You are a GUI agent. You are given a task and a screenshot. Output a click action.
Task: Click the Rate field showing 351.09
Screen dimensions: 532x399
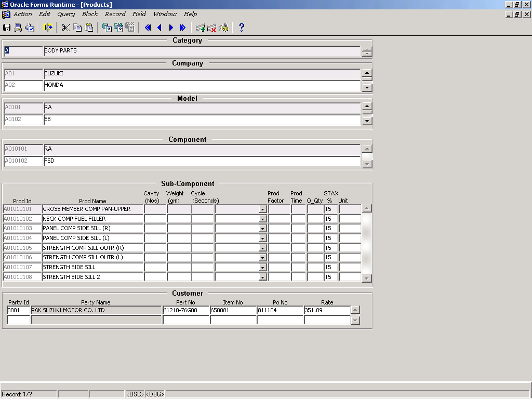click(x=327, y=310)
